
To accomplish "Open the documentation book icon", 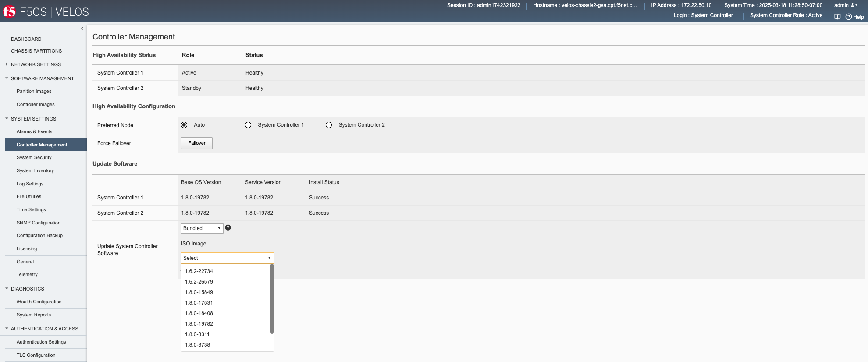I will (x=837, y=17).
